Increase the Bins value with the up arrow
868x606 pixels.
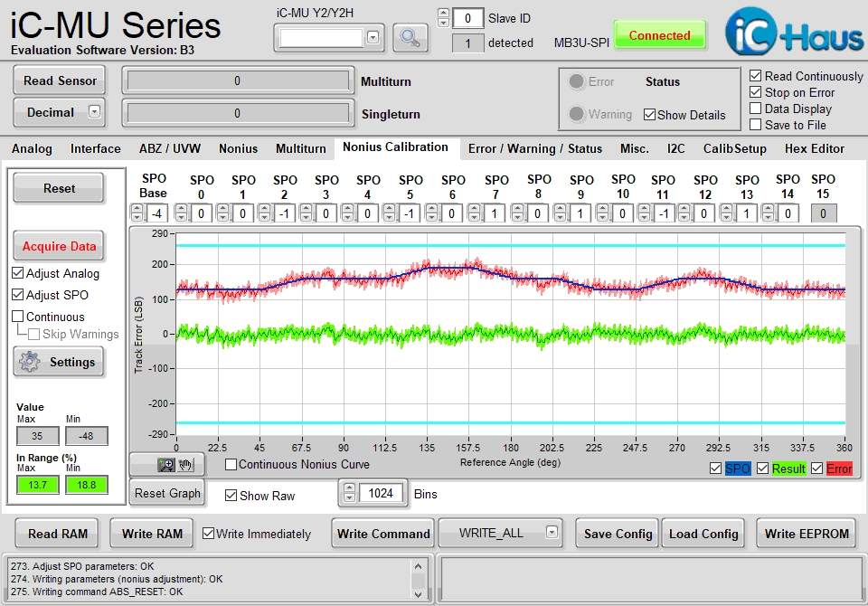[349, 488]
